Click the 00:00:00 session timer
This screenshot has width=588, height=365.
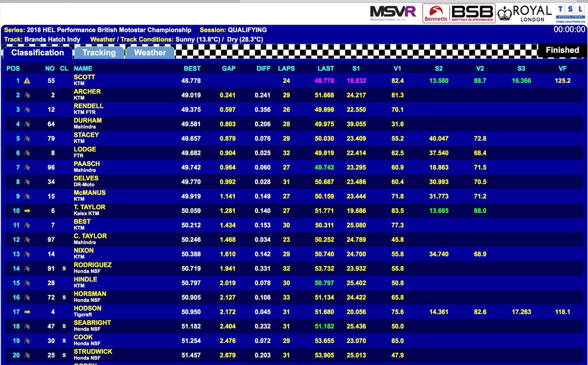tap(569, 29)
